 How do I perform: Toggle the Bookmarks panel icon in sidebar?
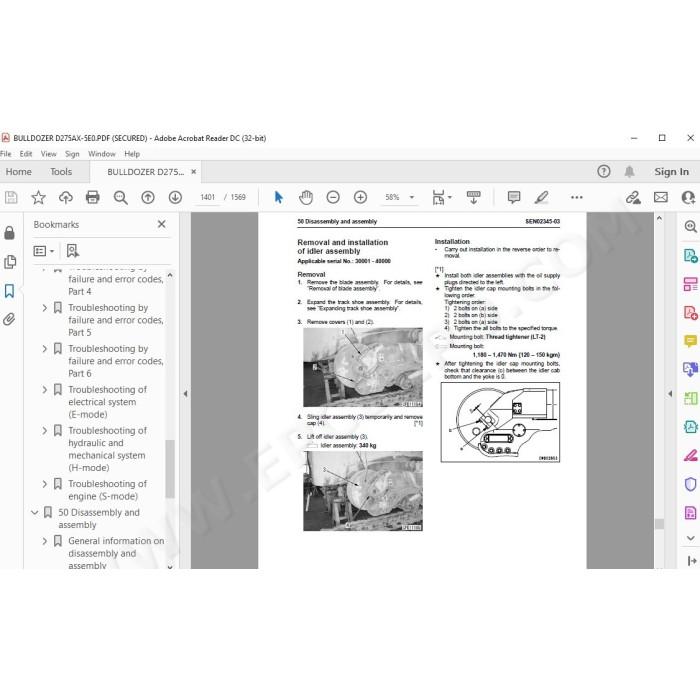tap(9, 291)
